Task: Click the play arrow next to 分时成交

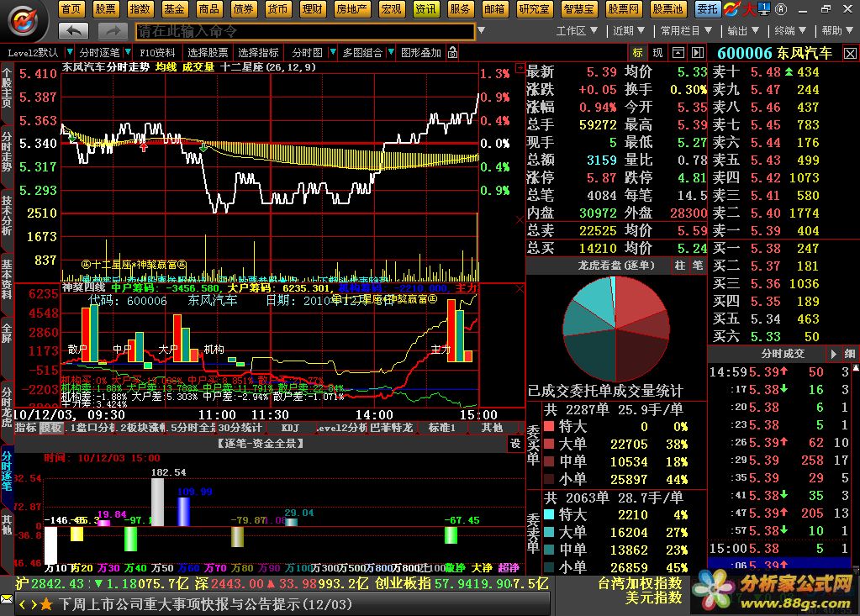Action: tap(833, 354)
